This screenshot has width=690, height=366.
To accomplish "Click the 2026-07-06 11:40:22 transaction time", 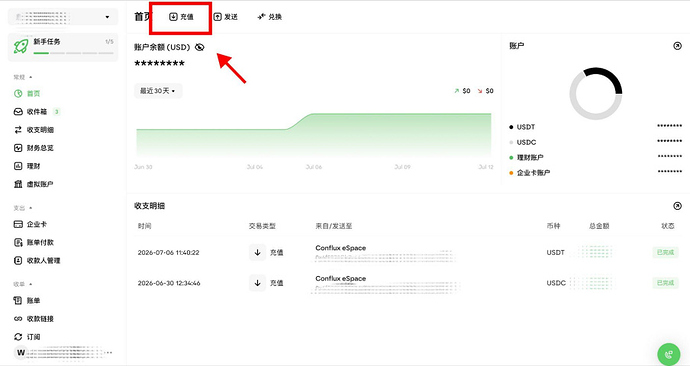I will coord(169,253).
